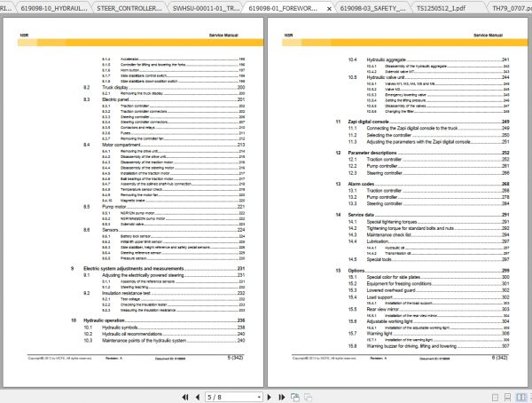Click 'Maintenance points of the hydraulic system'

144,341
